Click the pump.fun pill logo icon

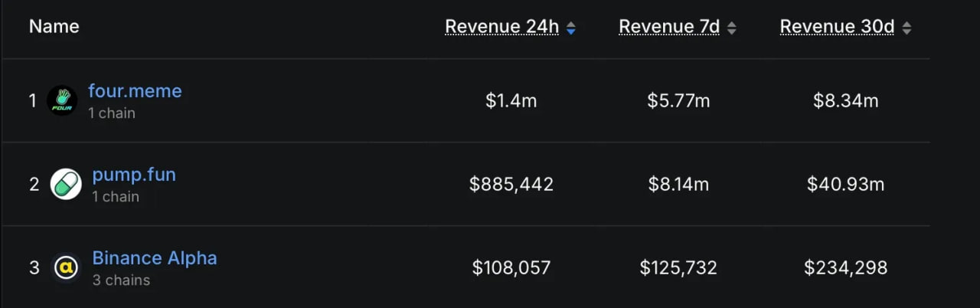[x=66, y=185]
